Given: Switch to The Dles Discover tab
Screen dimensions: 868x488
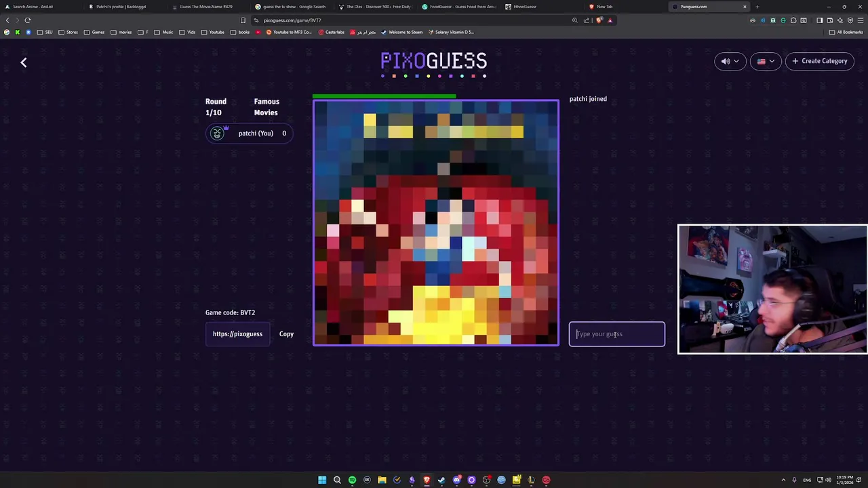Looking at the screenshot, I should (374, 7).
